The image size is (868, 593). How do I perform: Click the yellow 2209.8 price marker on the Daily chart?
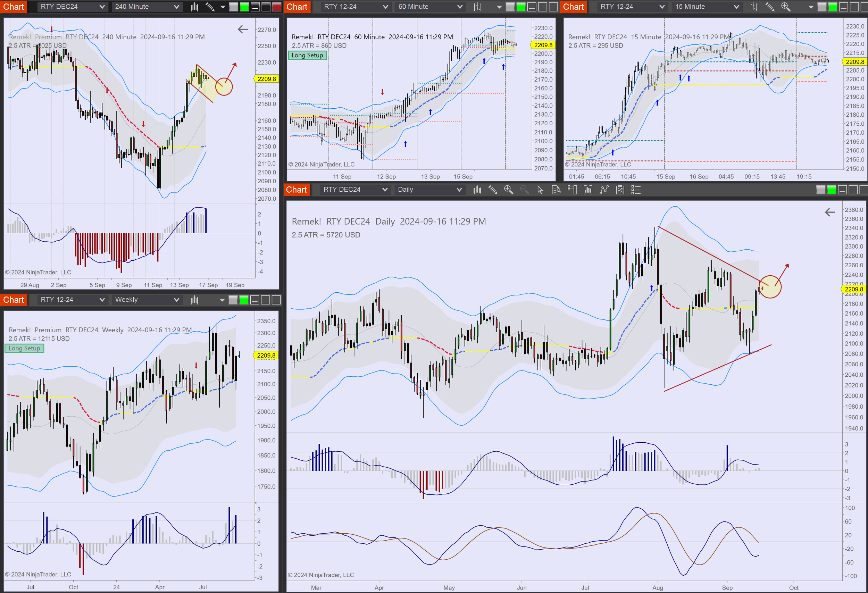[x=853, y=289]
